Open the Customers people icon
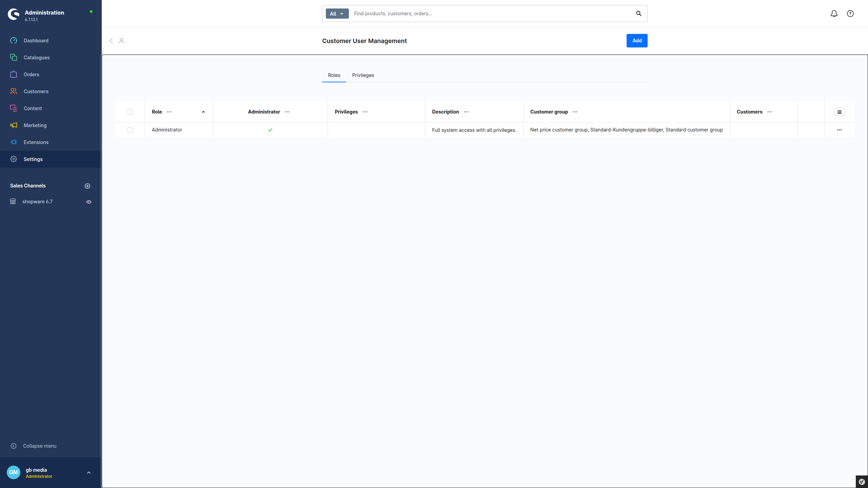 14,91
